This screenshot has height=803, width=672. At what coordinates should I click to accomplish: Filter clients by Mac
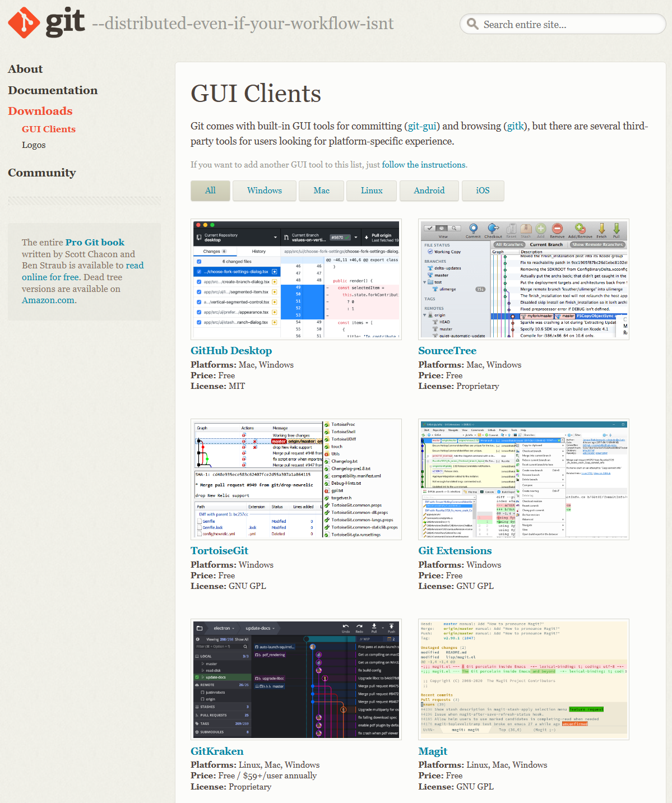click(322, 191)
